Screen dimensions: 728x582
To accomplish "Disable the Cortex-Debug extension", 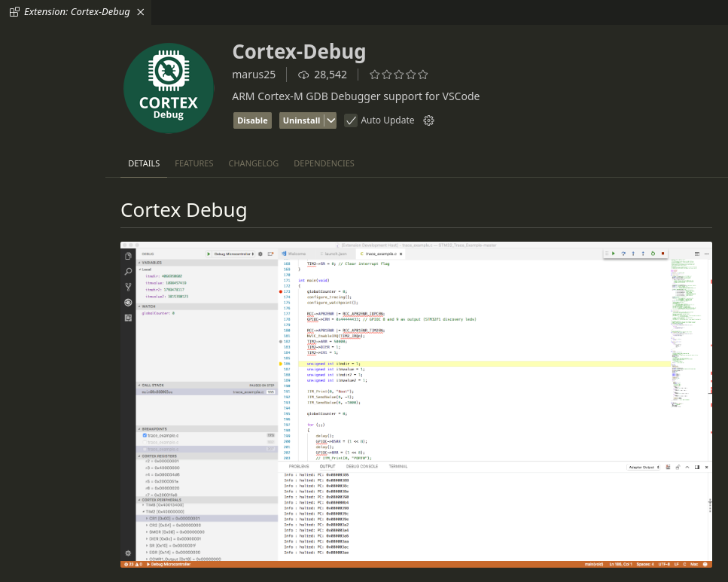I will 252,120.
